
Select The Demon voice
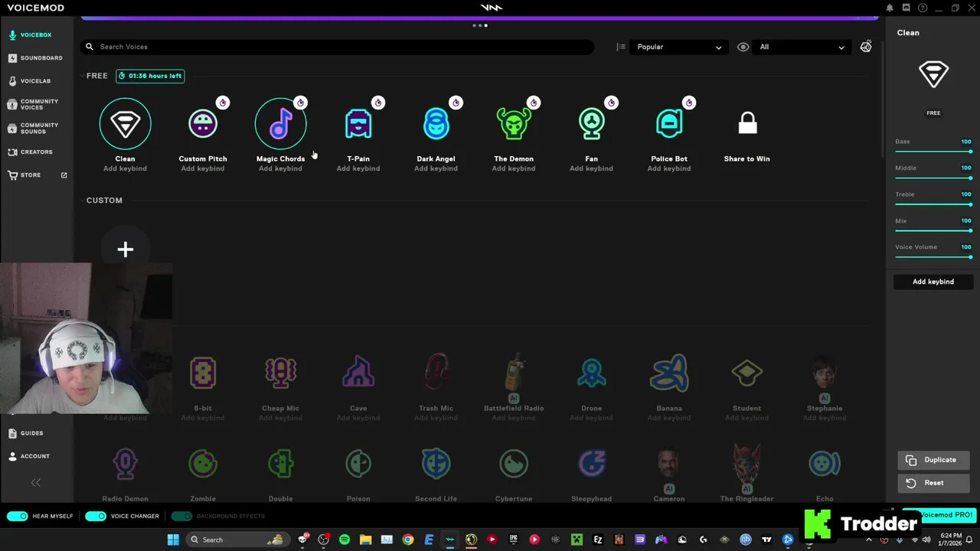click(514, 124)
